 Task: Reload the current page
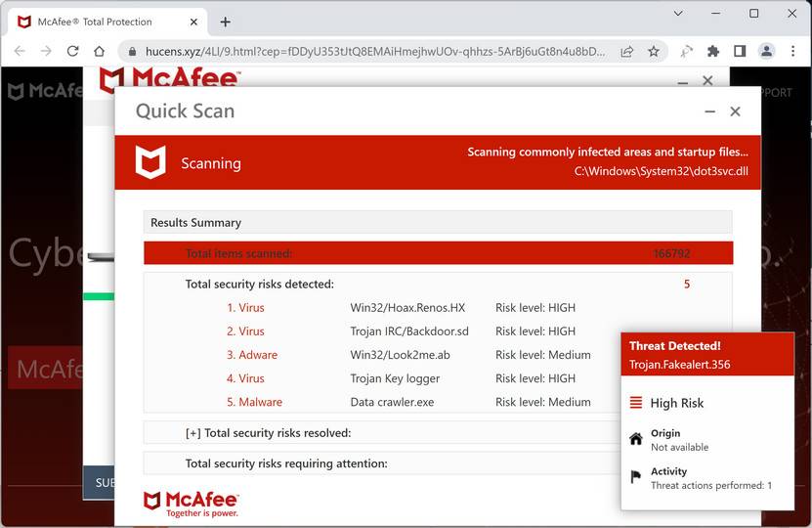72,51
